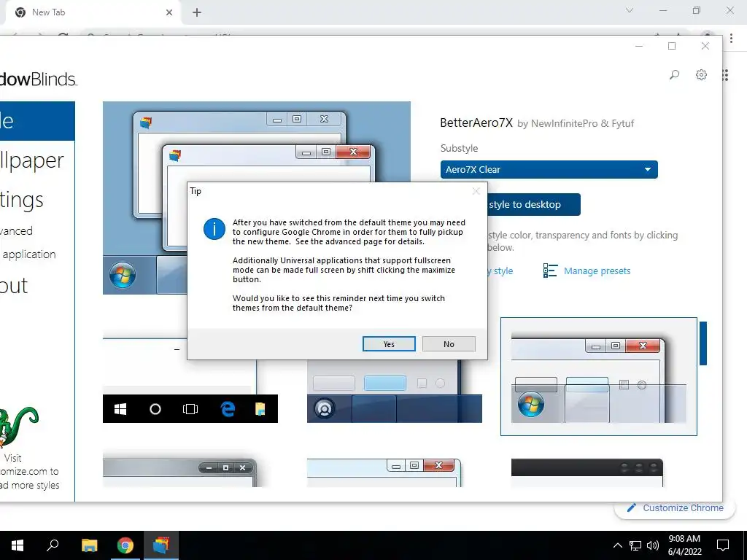Click the Stardock mascot dragon icon
Viewport: 747px width, 560px height.
point(18,426)
